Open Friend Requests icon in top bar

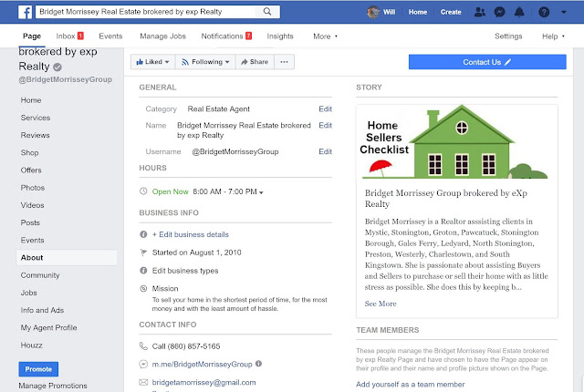(x=480, y=12)
